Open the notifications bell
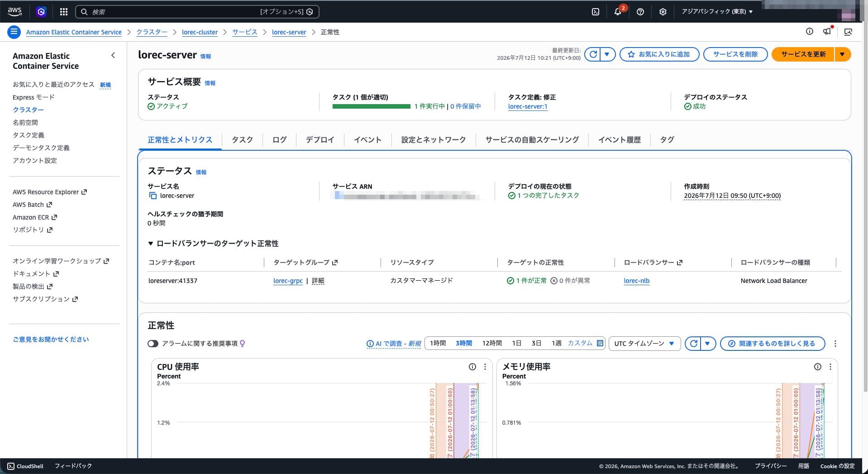Image resolution: width=868 pixels, height=474 pixels. tap(618, 12)
